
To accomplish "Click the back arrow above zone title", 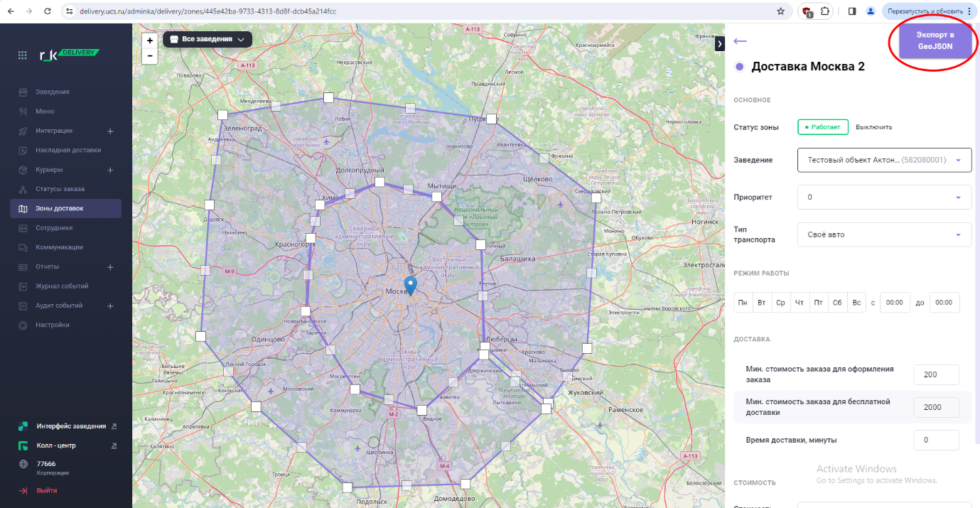I will 740,41.
